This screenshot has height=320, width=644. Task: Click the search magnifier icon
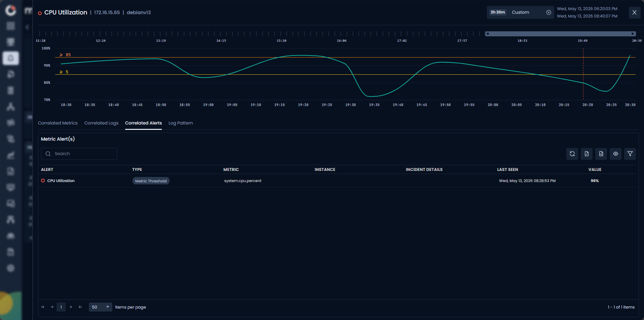click(48, 154)
